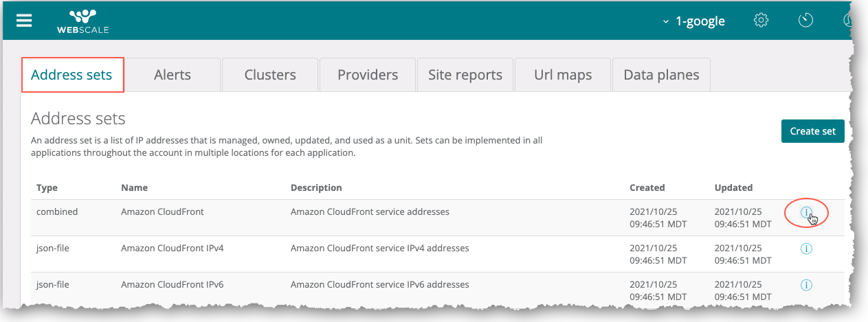Screen dimensions: 868x322
Task: Open the Clusters tab
Action: (x=270, y=75)
